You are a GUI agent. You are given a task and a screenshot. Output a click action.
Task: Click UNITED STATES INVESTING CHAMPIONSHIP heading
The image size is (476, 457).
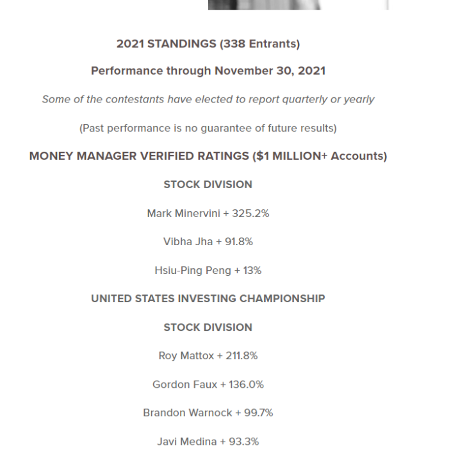tap(208, 298)
